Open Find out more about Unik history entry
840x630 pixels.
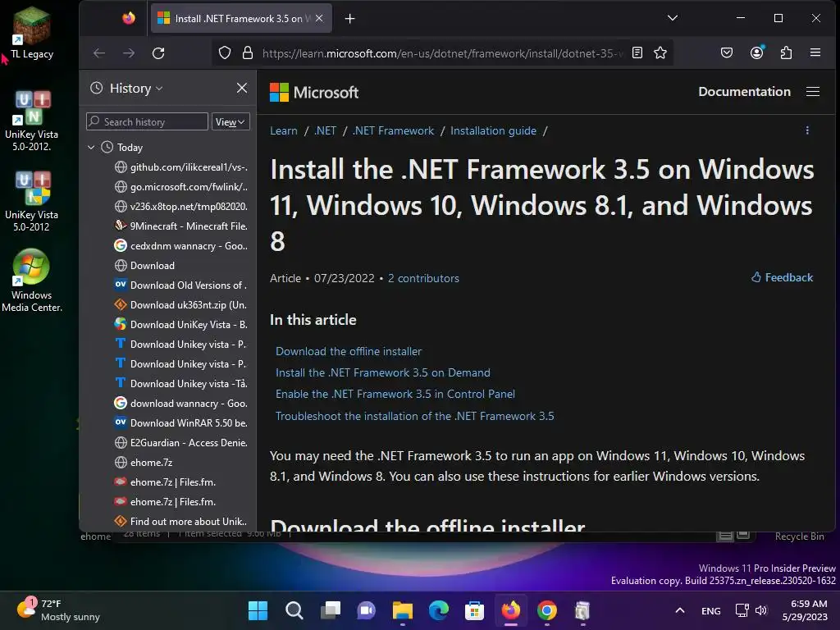coord(181,522)
